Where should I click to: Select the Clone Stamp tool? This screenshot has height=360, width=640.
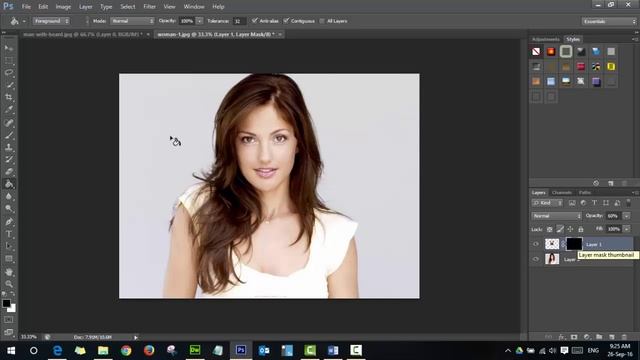pos(9,147)
